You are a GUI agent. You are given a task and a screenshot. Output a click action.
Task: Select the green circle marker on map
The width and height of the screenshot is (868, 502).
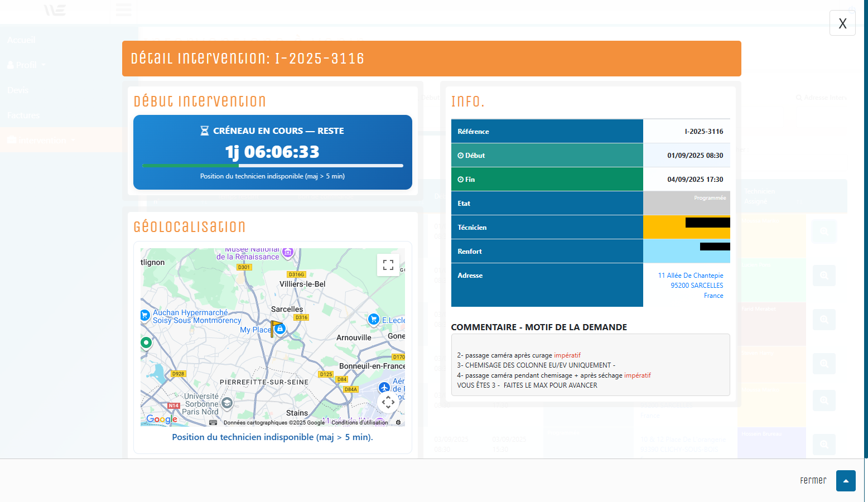click(x=146, y=342)
